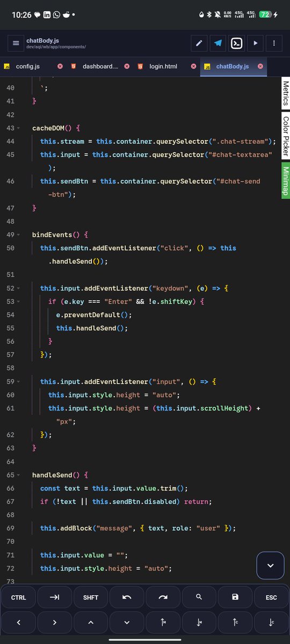This screenshot has width=290, height=644.
Task: Select line number 66 in gutter
Action: (11, 488)
